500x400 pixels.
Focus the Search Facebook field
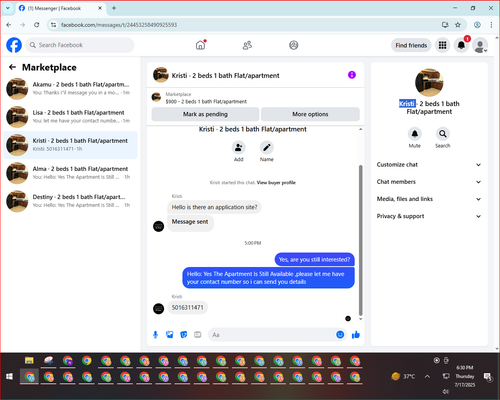80,45
